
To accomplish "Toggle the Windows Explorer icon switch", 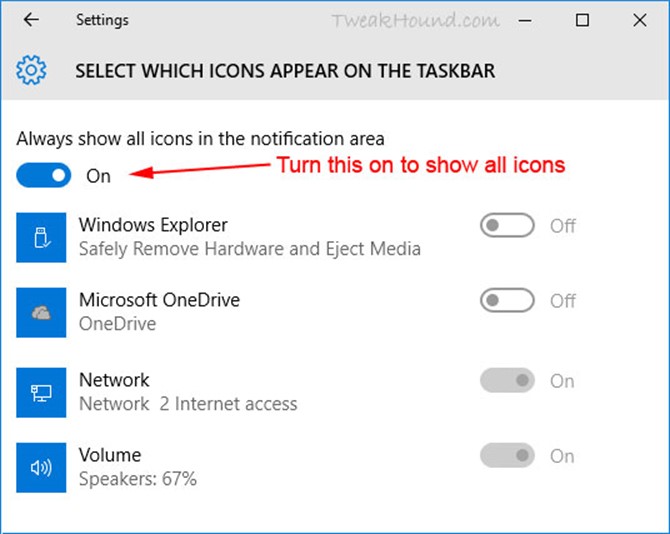I will (x=507, y=226).
